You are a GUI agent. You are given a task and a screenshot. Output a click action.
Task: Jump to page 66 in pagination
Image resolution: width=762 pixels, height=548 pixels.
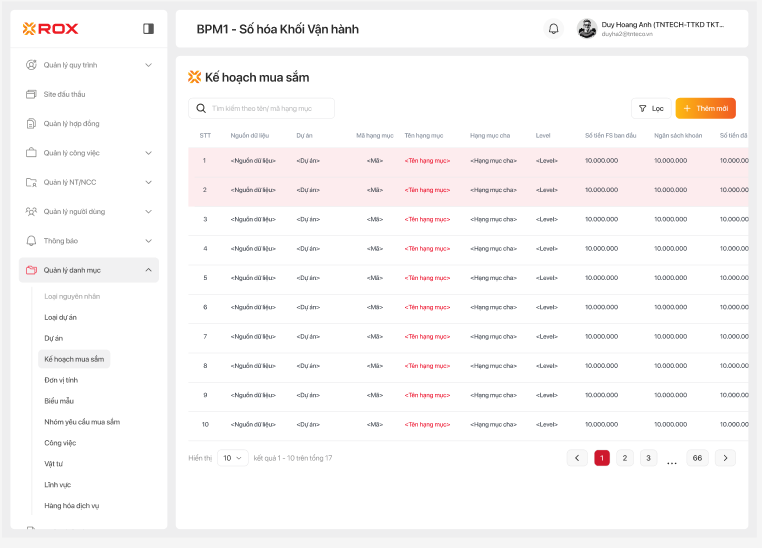(697, 458)
